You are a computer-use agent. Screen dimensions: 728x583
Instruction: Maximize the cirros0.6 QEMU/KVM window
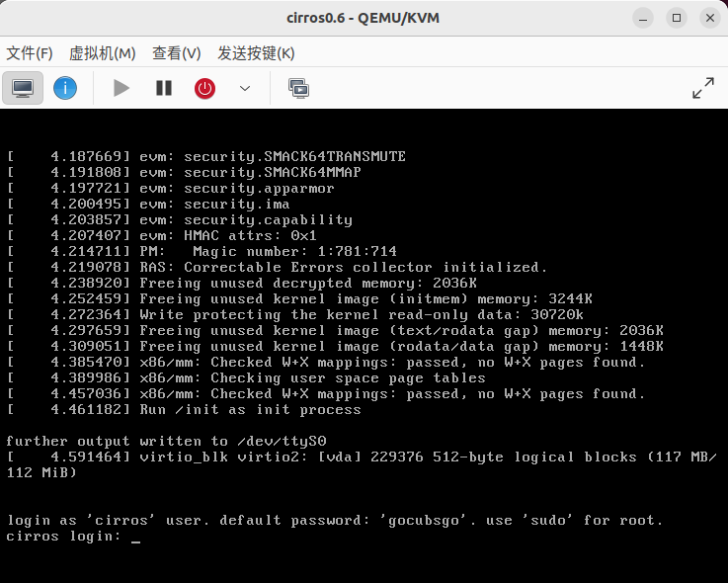677,18
